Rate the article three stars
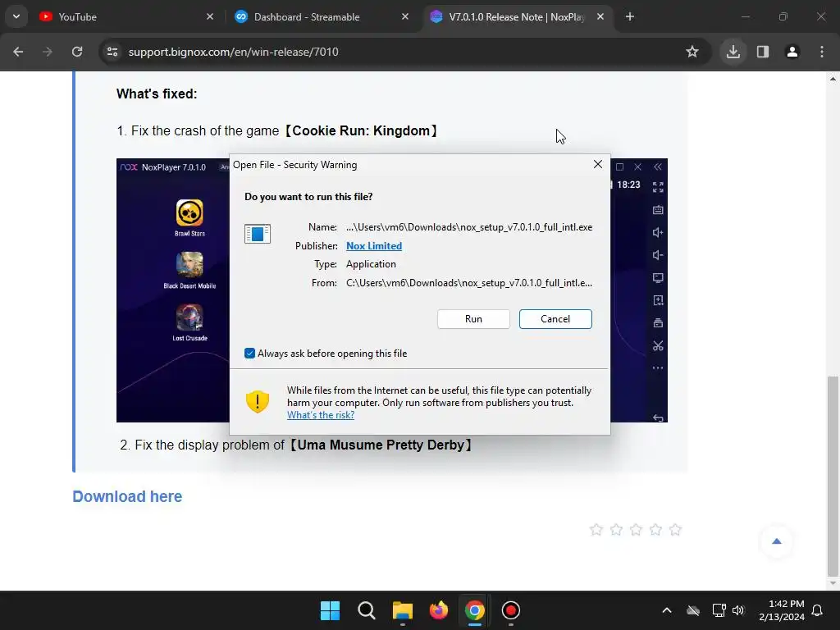This screenshot has width=840, height=630. pyautogui.click(x=636, y=530)
